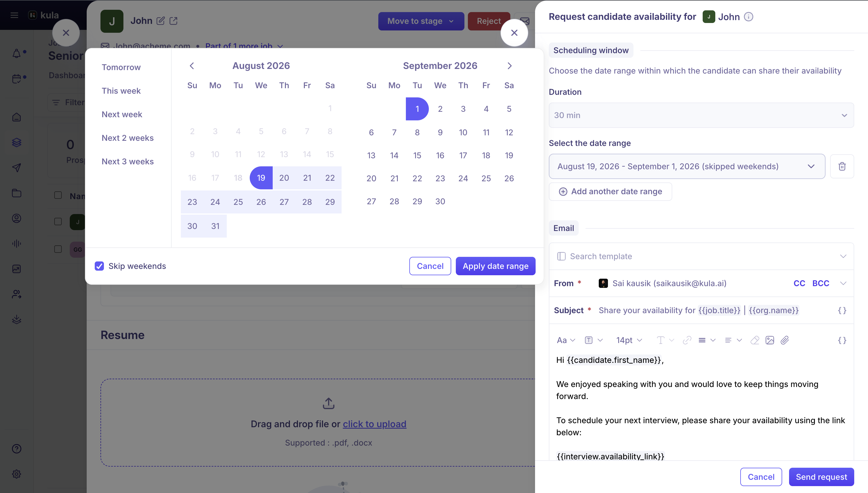
Task: Click the Send request button
Action: coord(821,477)
